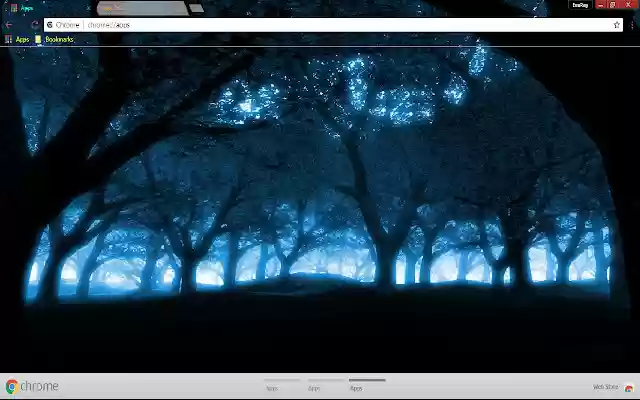Switch to the first Apps page at the bottom
The height and width of the screenshot is (400, 640).
(x=282, y=385)
